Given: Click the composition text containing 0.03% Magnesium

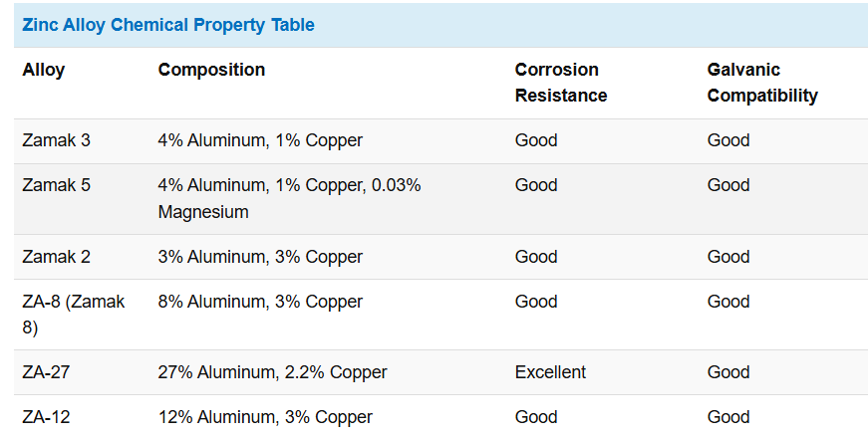Looking at the screenshot, I should (289, 198).
